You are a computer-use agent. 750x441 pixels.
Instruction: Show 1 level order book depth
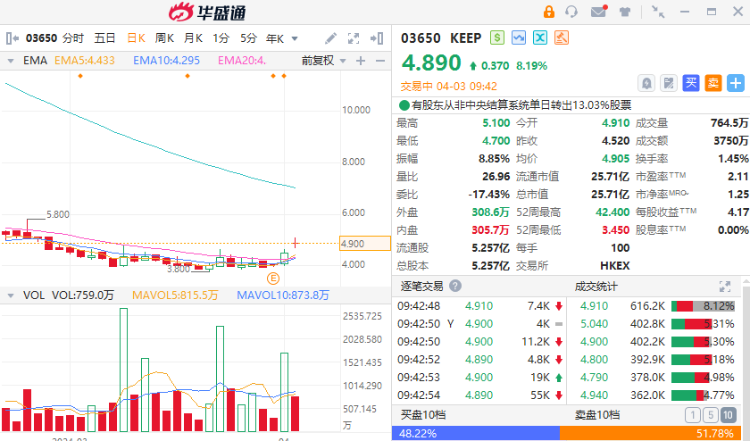click(693, 415)
